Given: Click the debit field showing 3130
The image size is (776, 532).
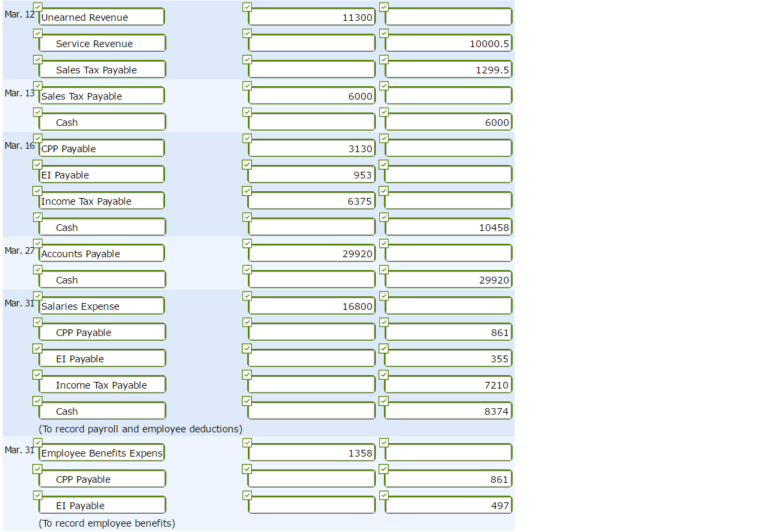Looking at the screenshot, I should [x=311, y=149].
